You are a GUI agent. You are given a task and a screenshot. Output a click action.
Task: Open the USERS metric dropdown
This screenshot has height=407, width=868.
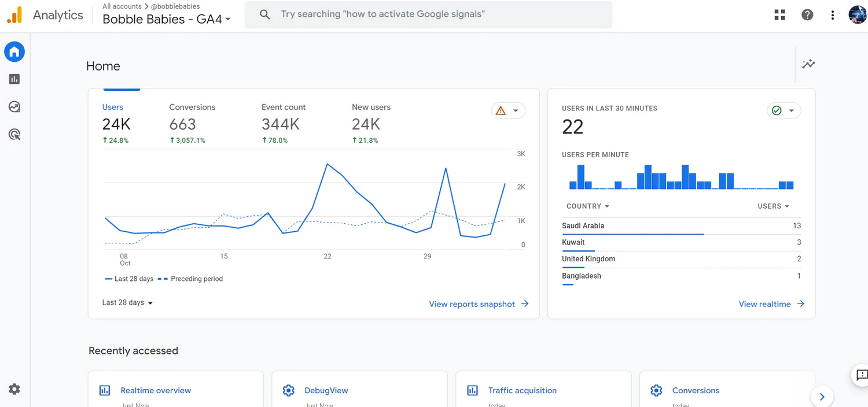(x=774, y=206)
